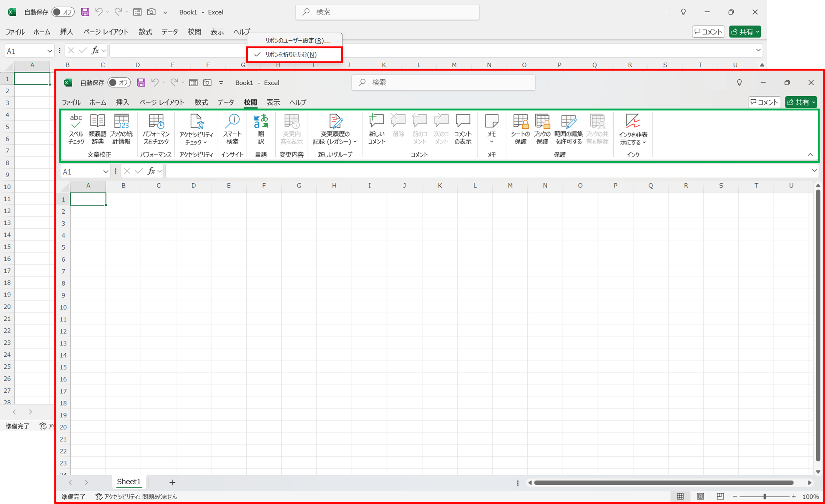Screen dimensions: 825x504
Task: Open Thesaurus (類義語辞典) in the ribbon
Action: click(x=97, y=129)
